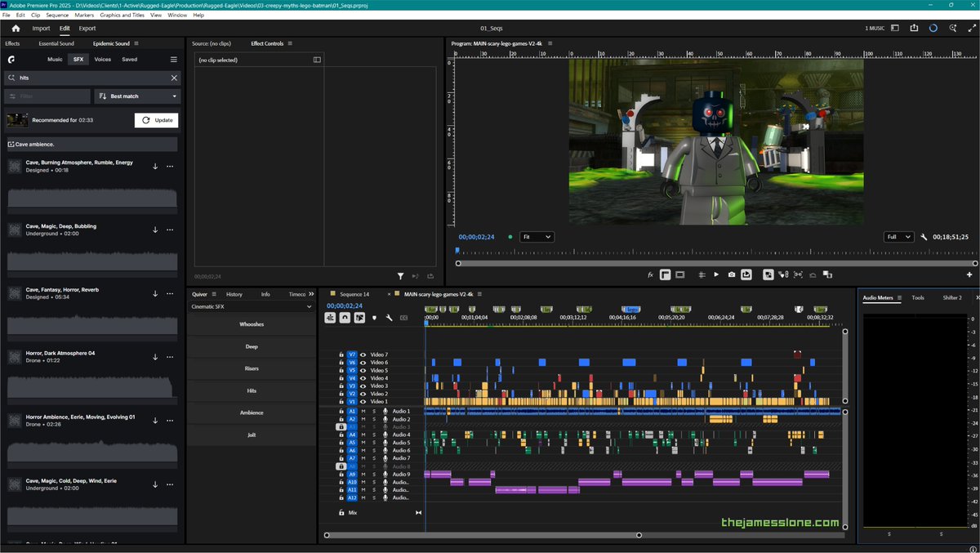
Task: Toggle global FX mute in Program Monitor
Action: point(651,275)
